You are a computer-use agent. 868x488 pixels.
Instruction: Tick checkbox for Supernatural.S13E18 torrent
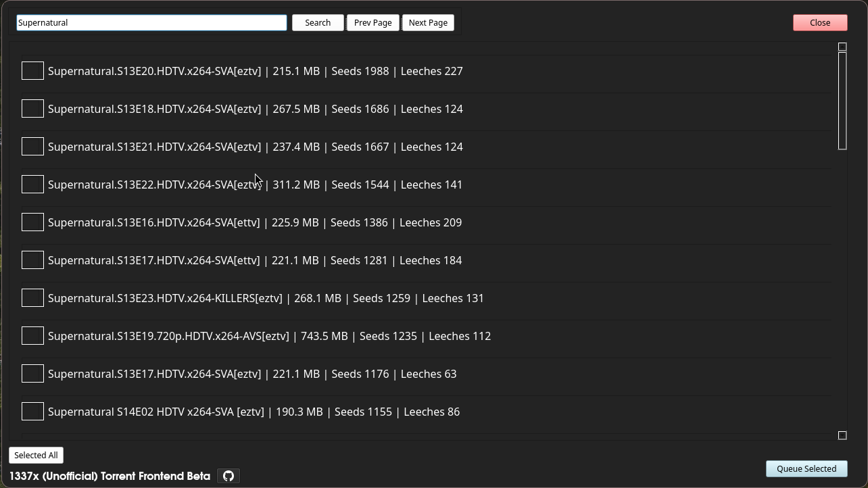click(32, 109)
